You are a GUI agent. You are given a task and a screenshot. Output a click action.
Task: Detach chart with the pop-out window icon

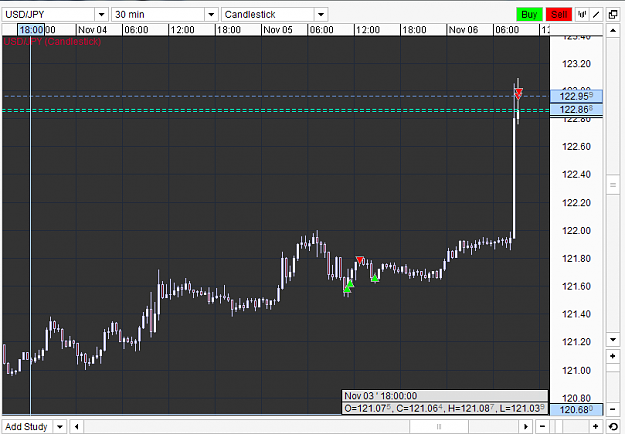point(613,15)
